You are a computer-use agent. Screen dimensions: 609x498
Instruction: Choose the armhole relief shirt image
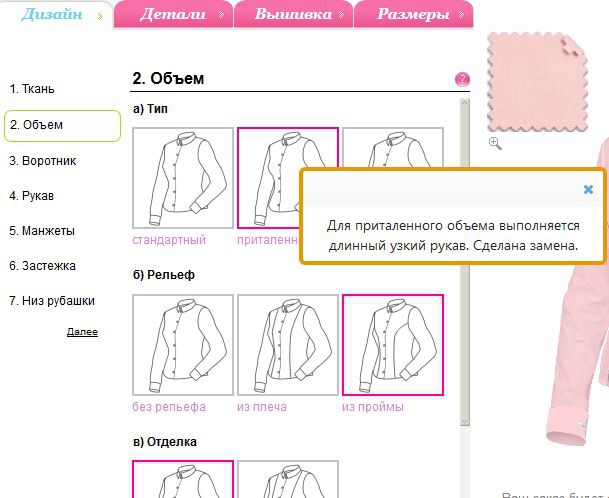coord(392,345)
